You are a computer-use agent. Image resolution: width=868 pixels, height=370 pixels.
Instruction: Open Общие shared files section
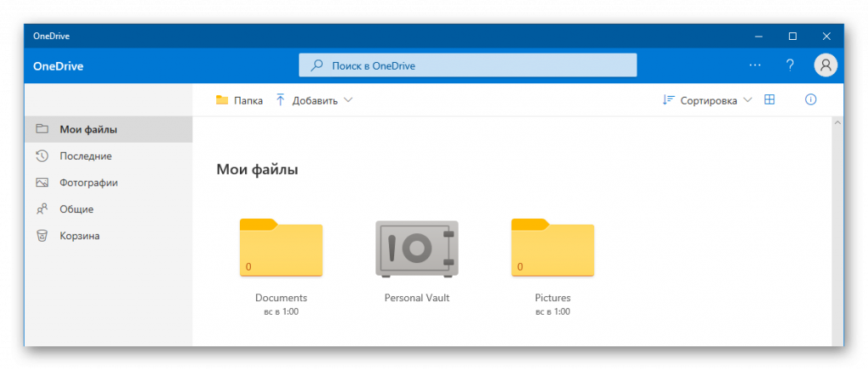(x=76, y=209)
